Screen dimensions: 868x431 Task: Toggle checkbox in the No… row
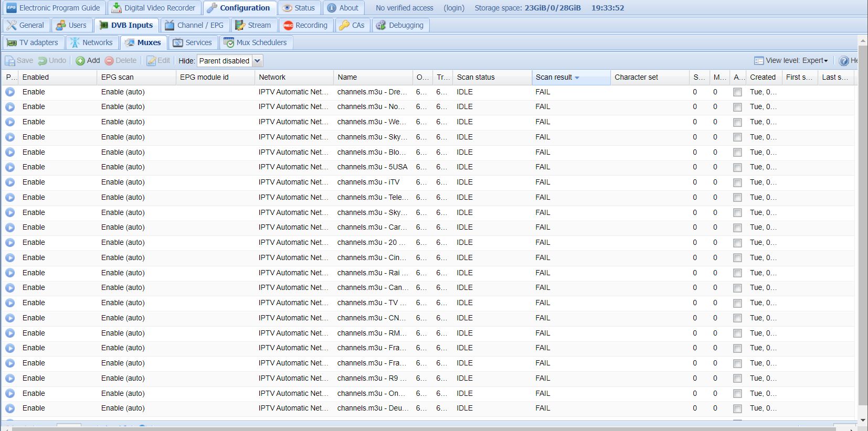click(737, 107)
